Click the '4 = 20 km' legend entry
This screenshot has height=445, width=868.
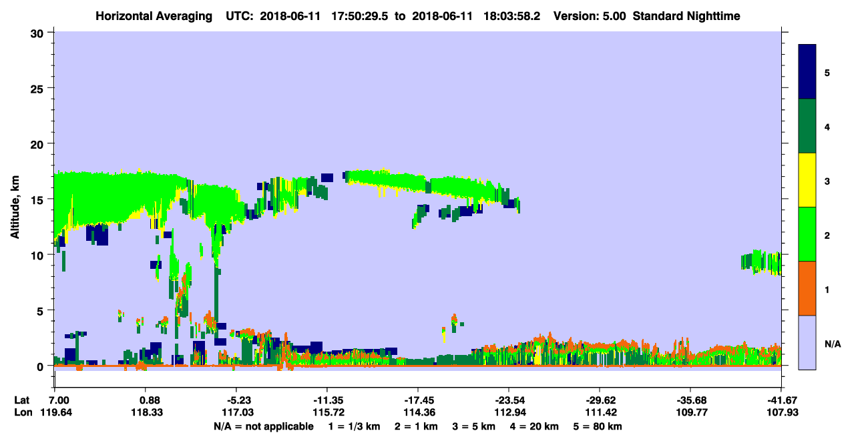click(x=534, y=426)
